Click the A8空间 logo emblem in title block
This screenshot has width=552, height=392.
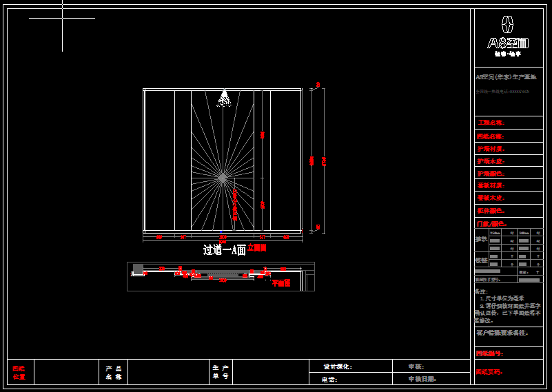tap(508, 25)
